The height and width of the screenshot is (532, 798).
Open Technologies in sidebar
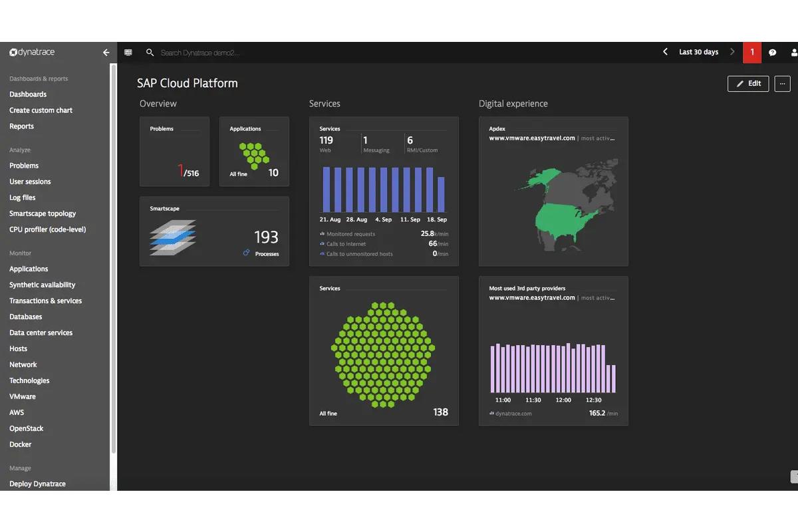point(29,380)
